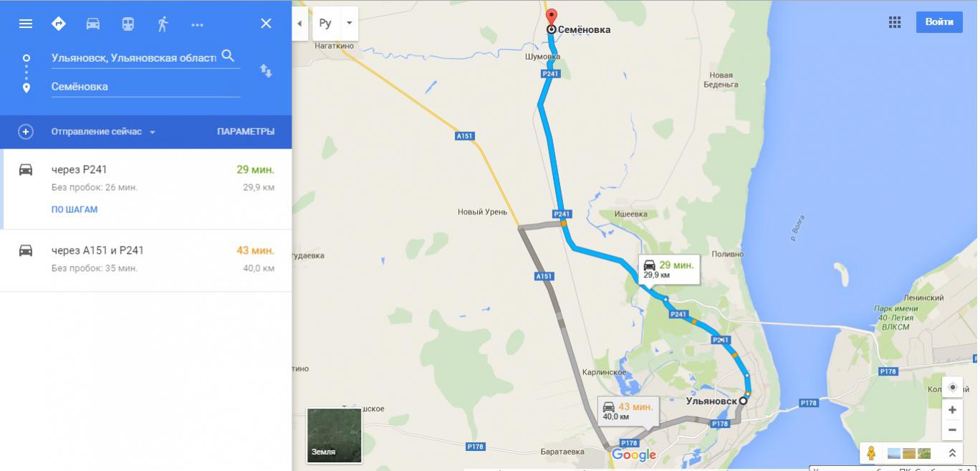Open the hamburger main menu
The height and width of the screenshot is (471, 980).
click(x=26, y=24)
